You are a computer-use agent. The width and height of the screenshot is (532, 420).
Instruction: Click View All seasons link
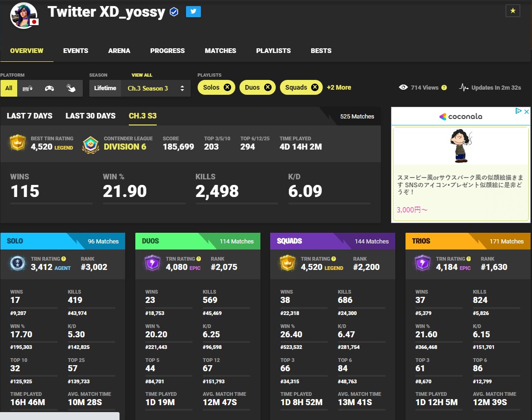coord(142,75)
